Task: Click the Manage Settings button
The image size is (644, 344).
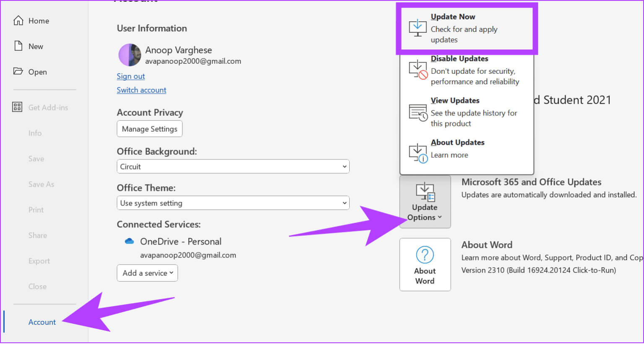Action: 150,129
